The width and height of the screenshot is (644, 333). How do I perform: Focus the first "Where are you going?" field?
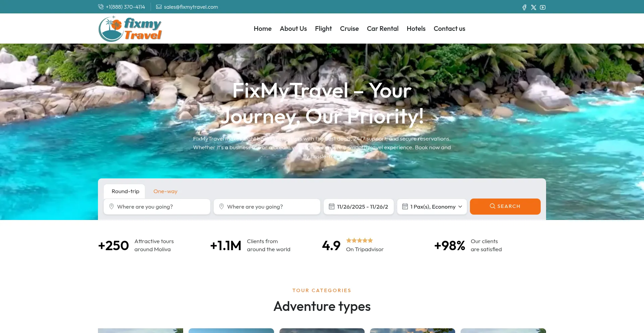157,207
